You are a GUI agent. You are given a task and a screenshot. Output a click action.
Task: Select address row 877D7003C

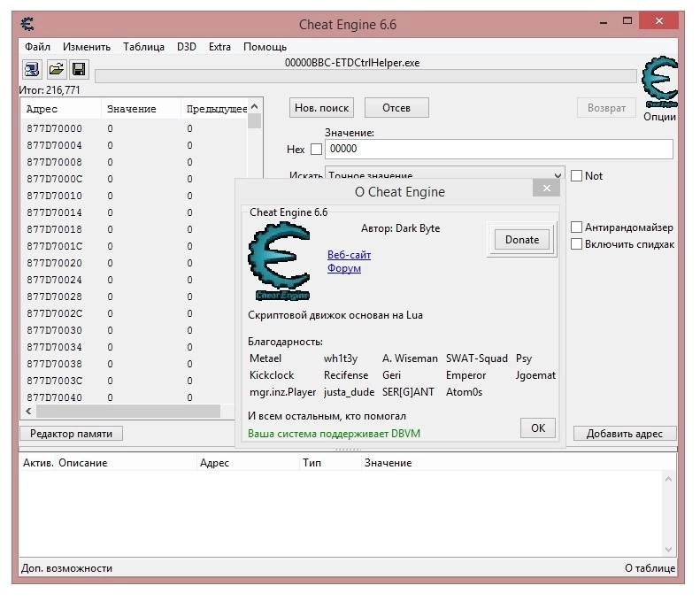[129, 381]
